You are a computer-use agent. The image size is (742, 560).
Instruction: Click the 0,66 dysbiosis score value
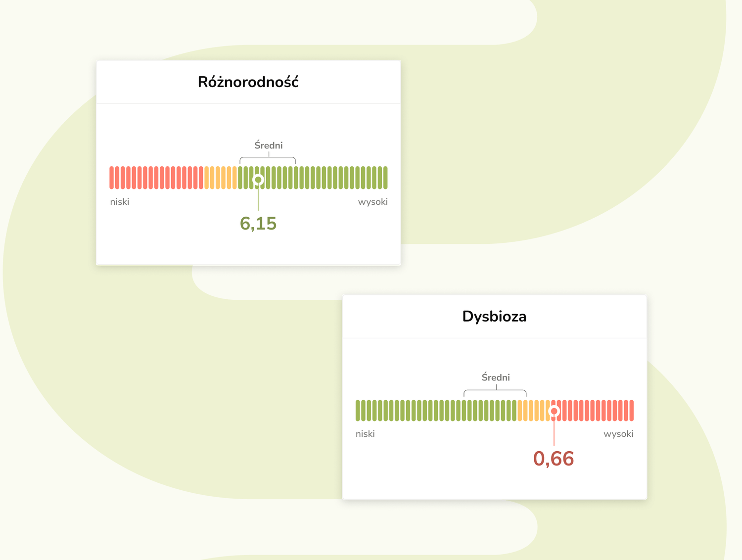554,459
